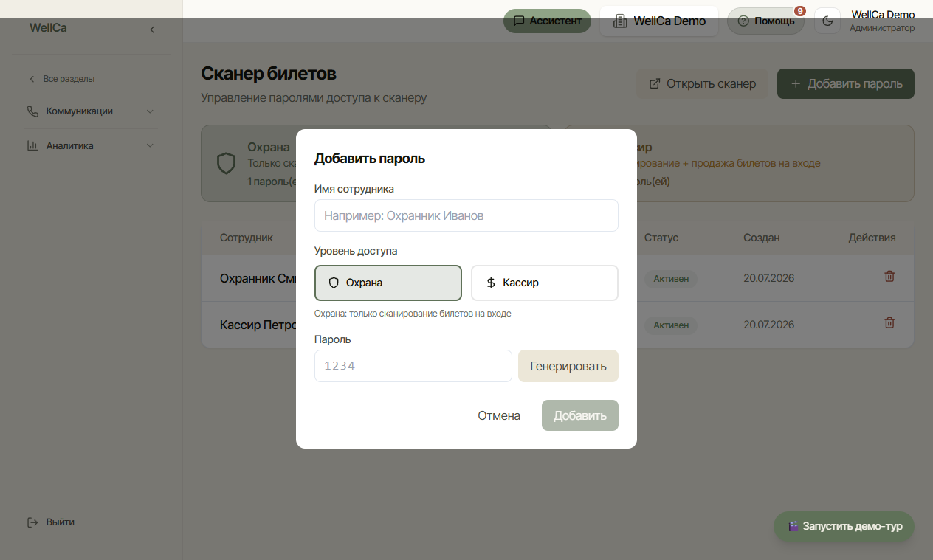The height and width of the screenshot is (560, 933).
Task: Open the Помощь help menu
Action: pyautogui.click(x=765, y=21)
